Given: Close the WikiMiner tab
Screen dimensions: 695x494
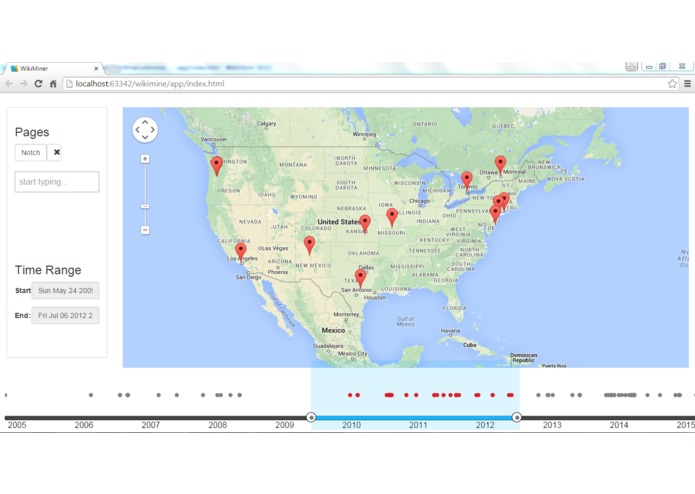Looking at the screenshot, I should point(96,69).
